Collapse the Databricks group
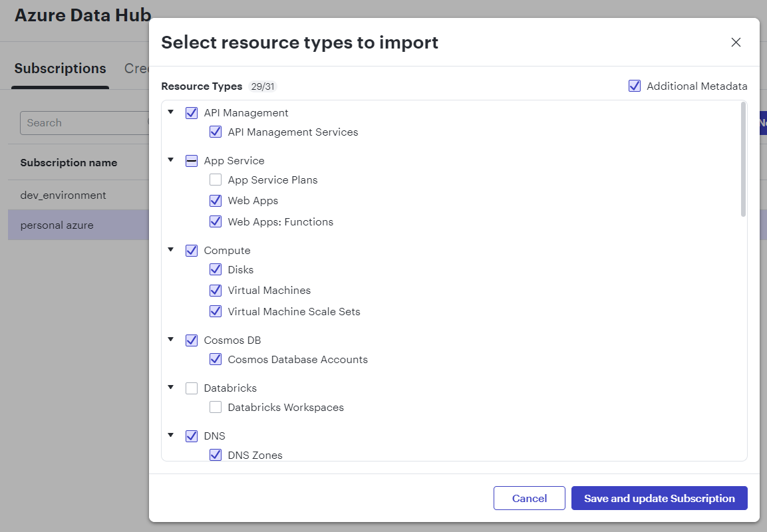The width and height of the screenshot is (767, 532). tap(171, 387)
